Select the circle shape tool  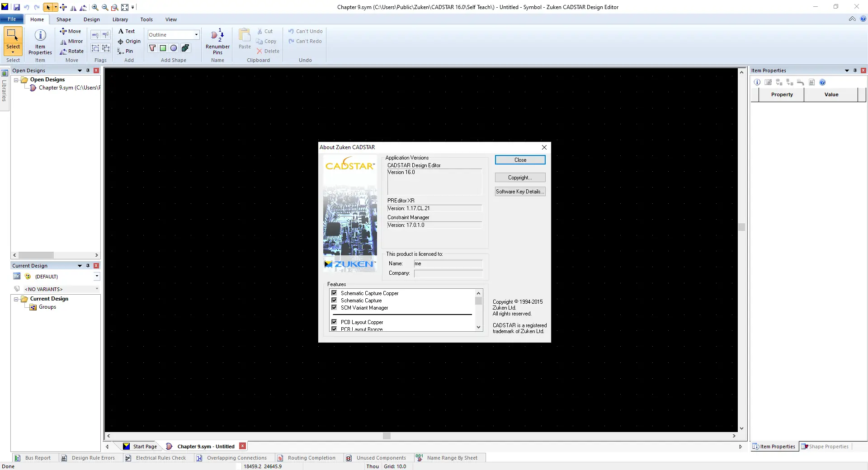tap(174, 48)
